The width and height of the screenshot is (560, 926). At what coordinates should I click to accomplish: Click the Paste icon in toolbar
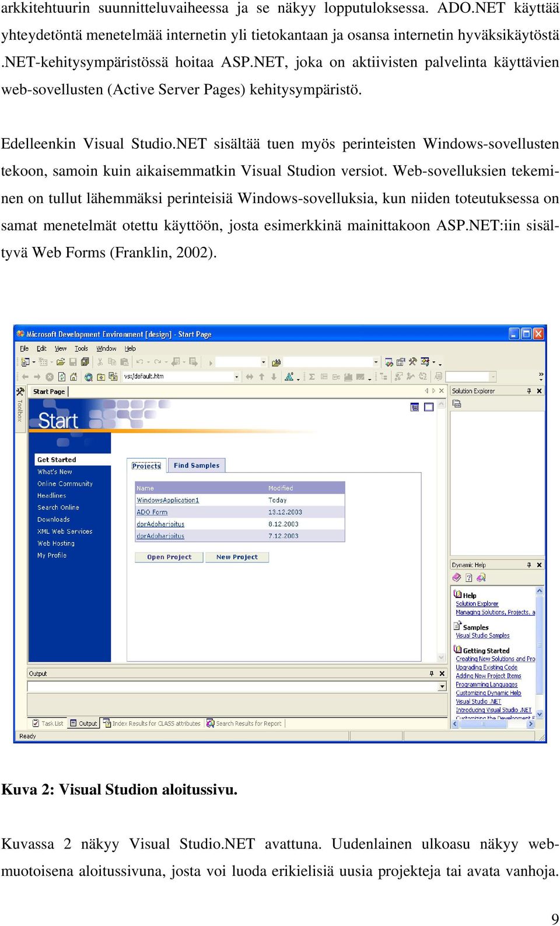click(x=124, y=362)
